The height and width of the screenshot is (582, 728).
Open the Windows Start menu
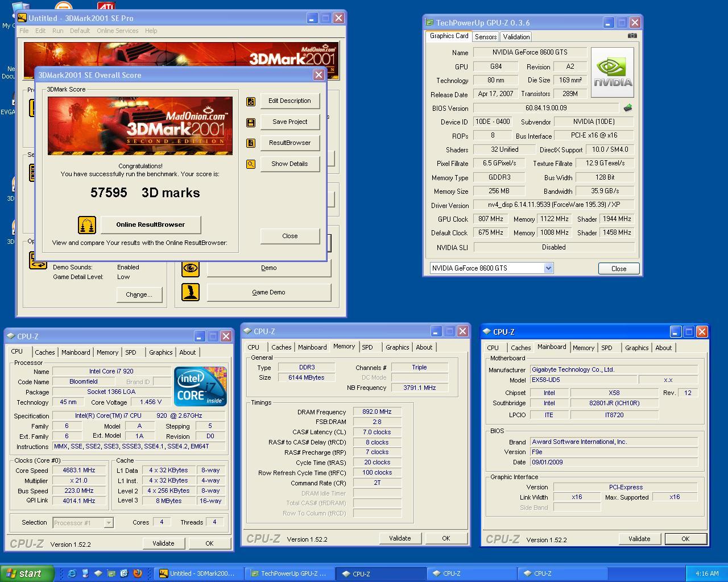pyautogui.click(x=27, y=573)
